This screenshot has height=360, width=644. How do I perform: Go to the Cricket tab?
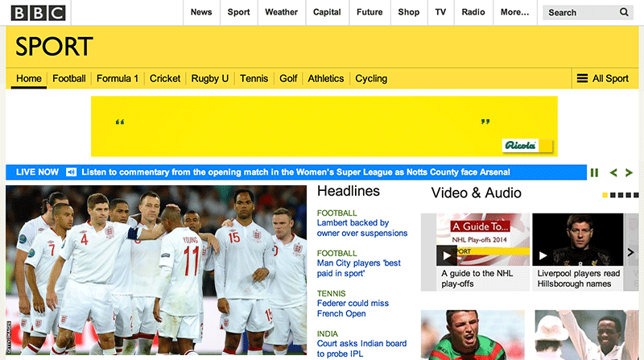[x=165, y=78]
